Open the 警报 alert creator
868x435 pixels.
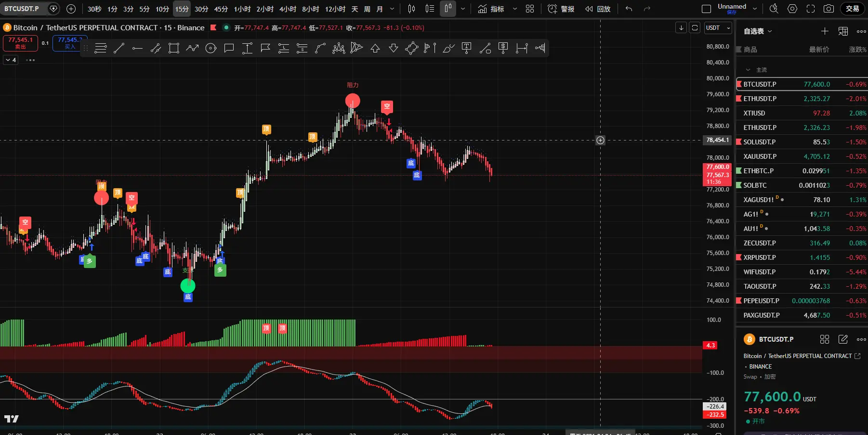click(x=561, y=9)
